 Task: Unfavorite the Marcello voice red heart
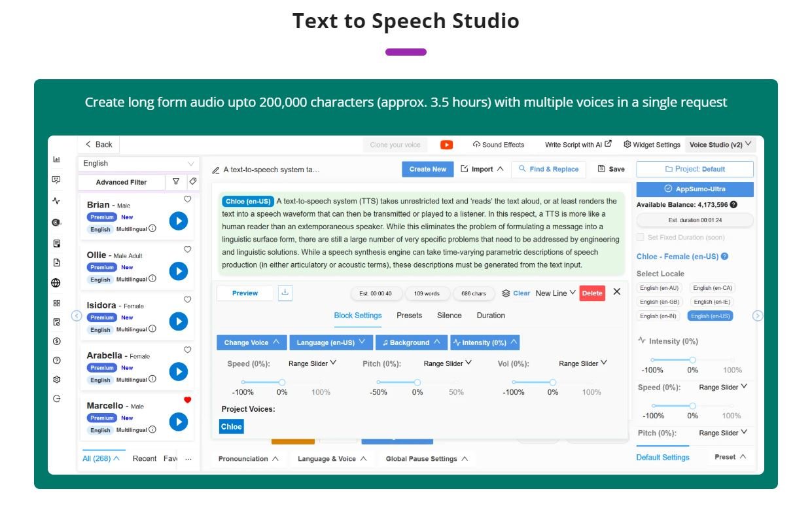tap(187, 400)
